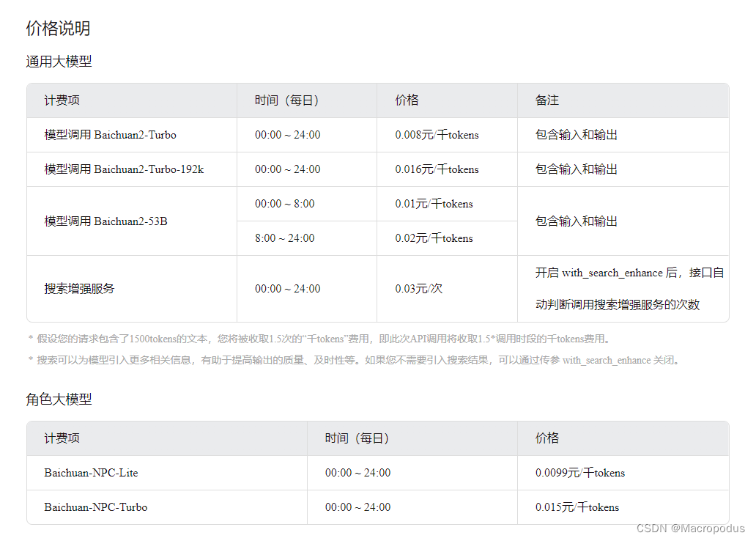
Task: Click with_search_enhance remark text in table
Action: (x=629, y=289)
